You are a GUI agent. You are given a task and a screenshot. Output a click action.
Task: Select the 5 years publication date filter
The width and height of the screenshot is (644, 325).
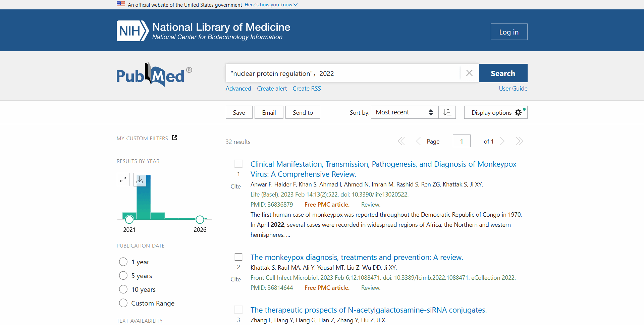(x=123, y=276)
